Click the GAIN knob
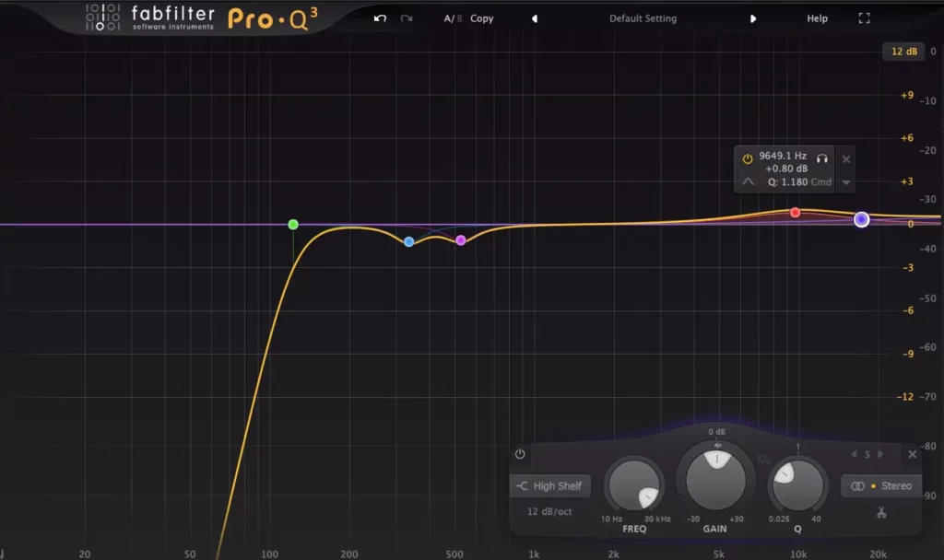 point(715,478)
